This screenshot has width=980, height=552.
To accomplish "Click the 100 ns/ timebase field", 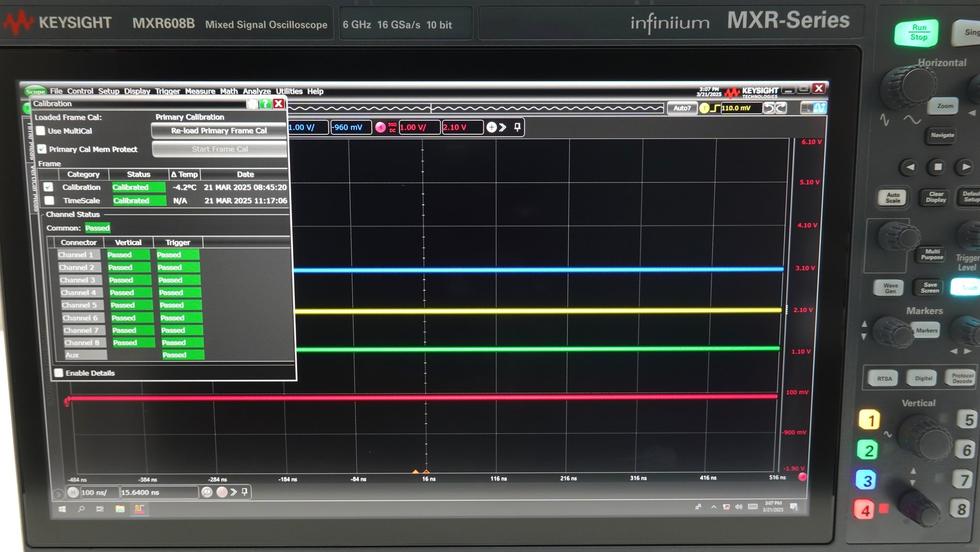I will (99, 492).
